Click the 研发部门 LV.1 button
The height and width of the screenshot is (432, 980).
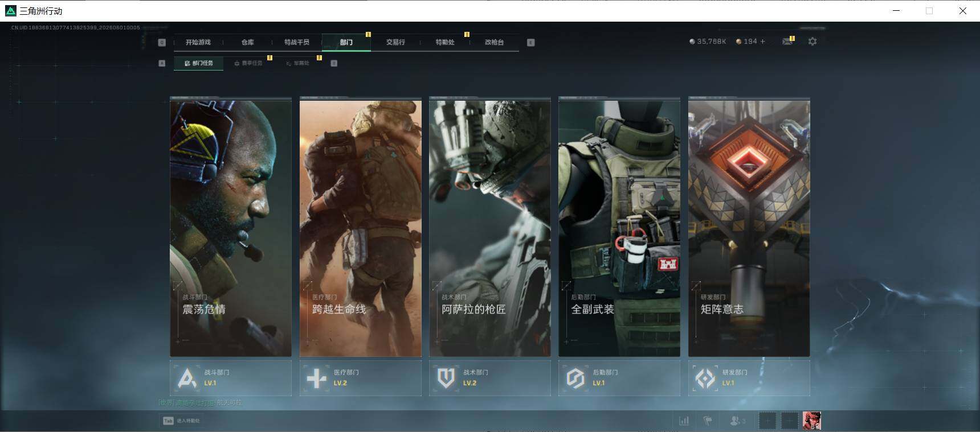749,378
